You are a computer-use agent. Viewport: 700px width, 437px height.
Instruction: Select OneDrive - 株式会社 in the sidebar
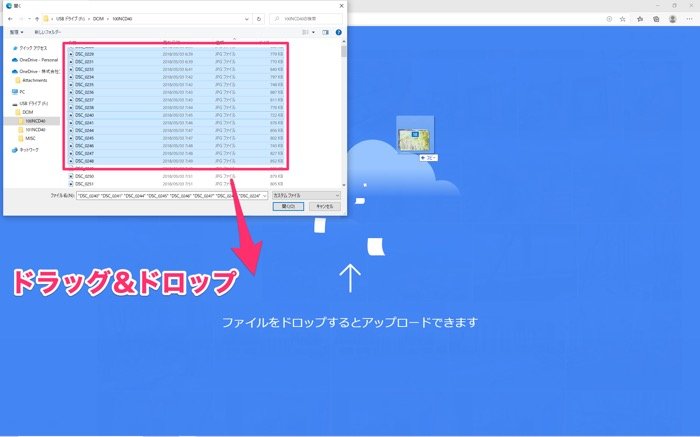tap(35, 71)
